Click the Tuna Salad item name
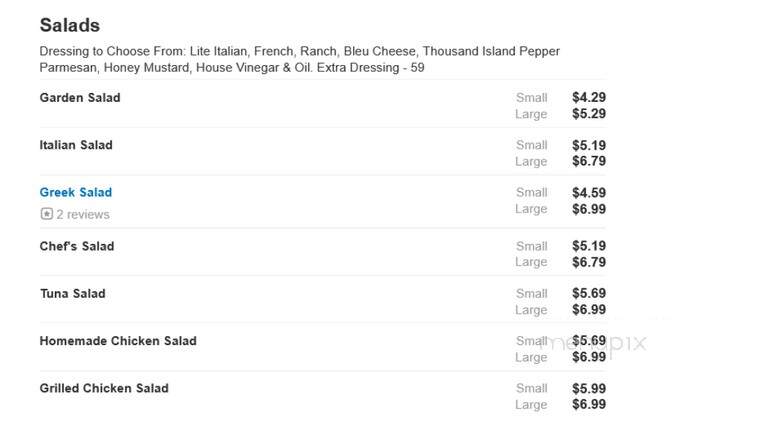 (x=73, y=294)
